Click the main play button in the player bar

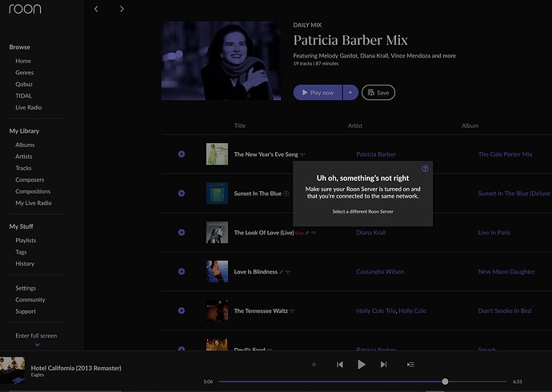click(361, 365)
